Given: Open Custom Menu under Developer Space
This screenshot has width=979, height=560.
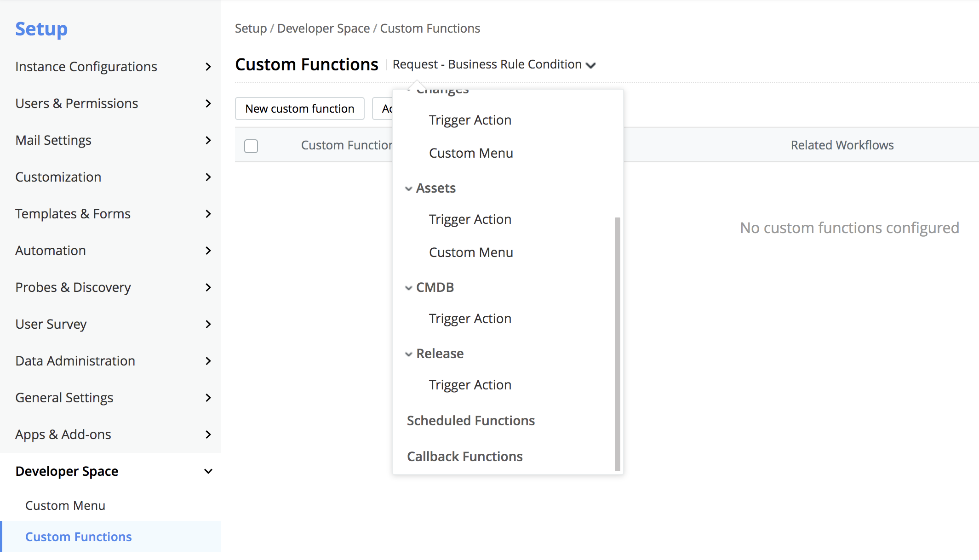Looking at the screenshot, I should point(65,505).
